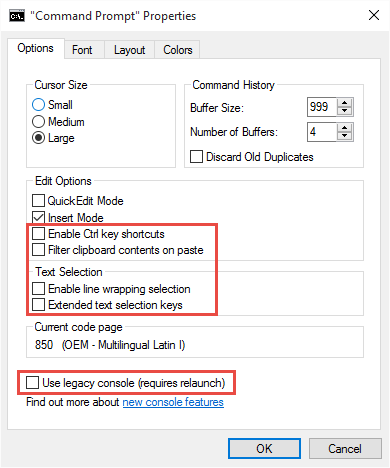Increase Buffer Size with up arrow

tap(345, 102)
